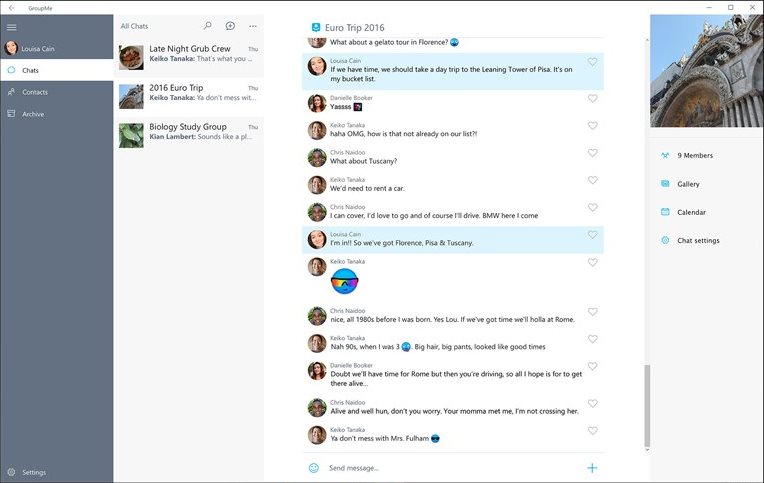Open the All Chats more options ellipsis
This screenshot has width=764, height=483.
coord(252,26)
